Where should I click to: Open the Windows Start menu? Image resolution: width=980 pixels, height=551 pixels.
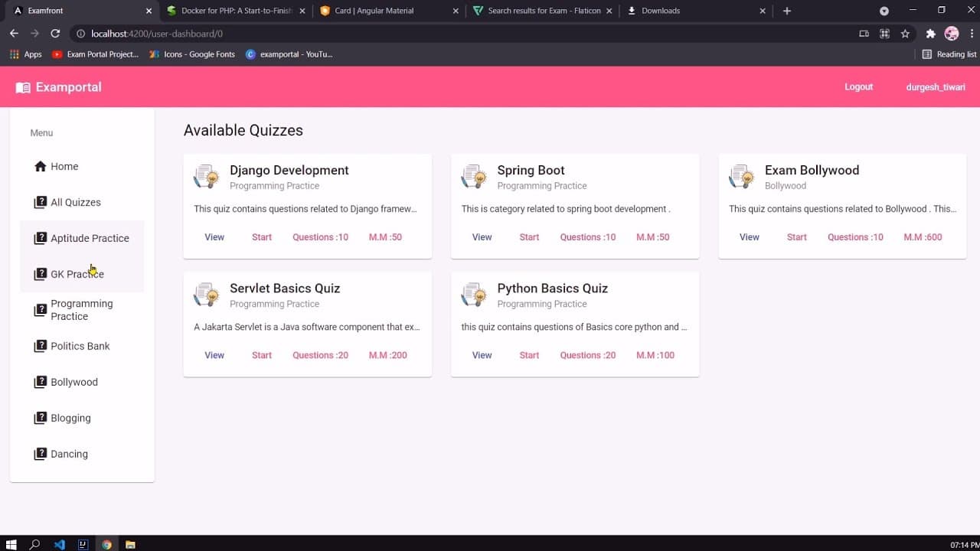11,545
